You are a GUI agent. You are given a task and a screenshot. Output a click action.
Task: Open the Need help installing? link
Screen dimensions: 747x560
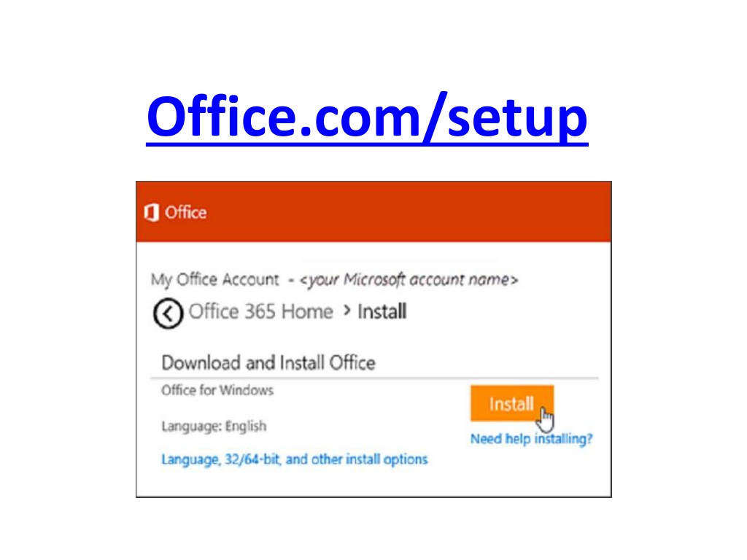[x=531, y=439]
